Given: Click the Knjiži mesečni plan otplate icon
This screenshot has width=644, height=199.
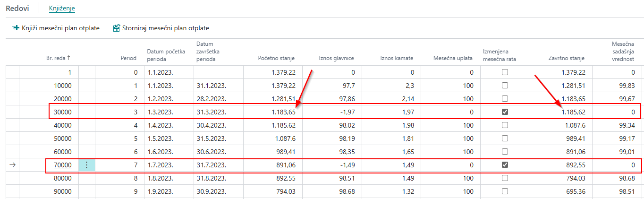Looking at the screenshot, I should click(x=15, y=28).
